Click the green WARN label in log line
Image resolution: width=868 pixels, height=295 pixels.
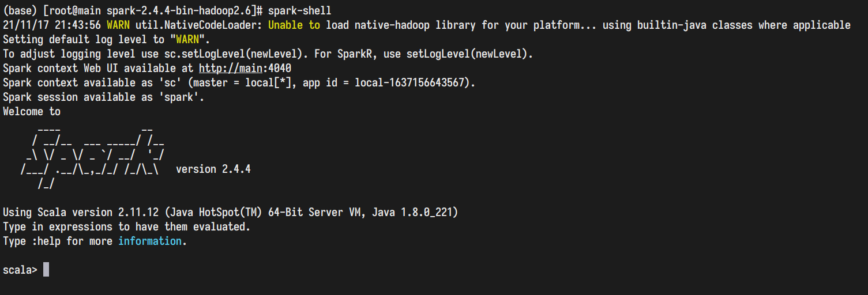(118, 25)
